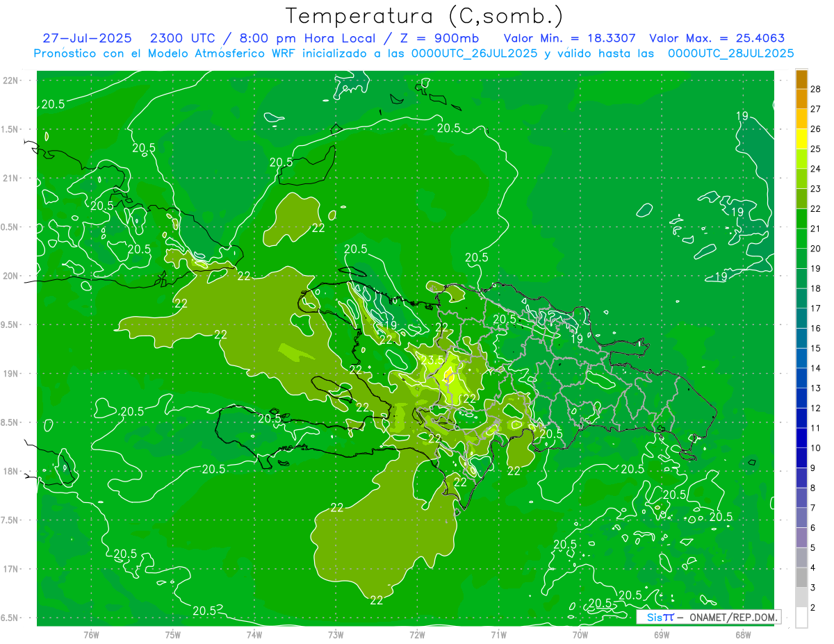
Task: Click the '2' colorbar label
Action: (813, 608)
